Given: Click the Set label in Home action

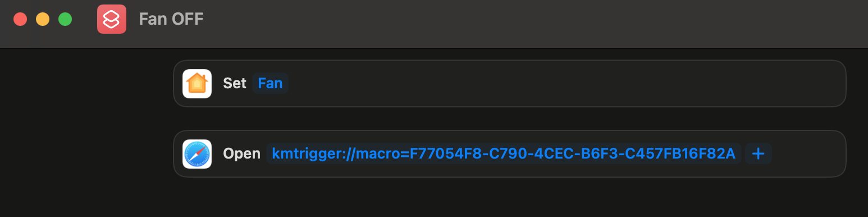Looking at the screenshot, I should pyautogui.click(x=235, y=83).
